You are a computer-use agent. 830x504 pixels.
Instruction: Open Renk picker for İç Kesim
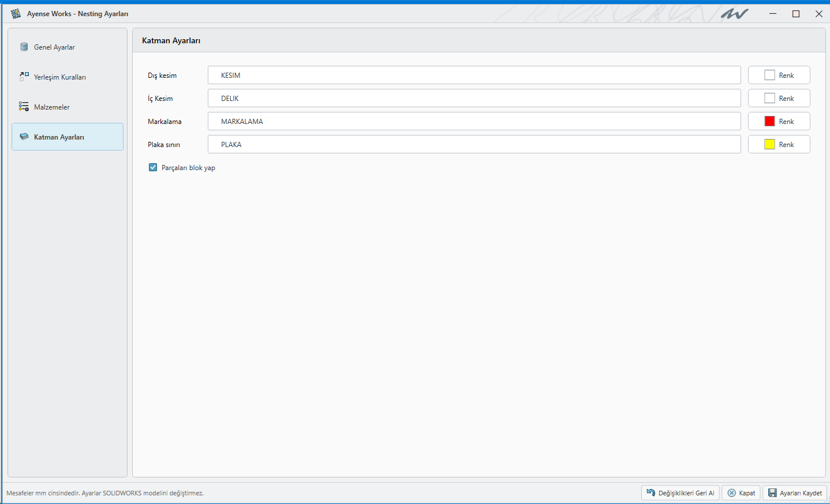point(779,98)
